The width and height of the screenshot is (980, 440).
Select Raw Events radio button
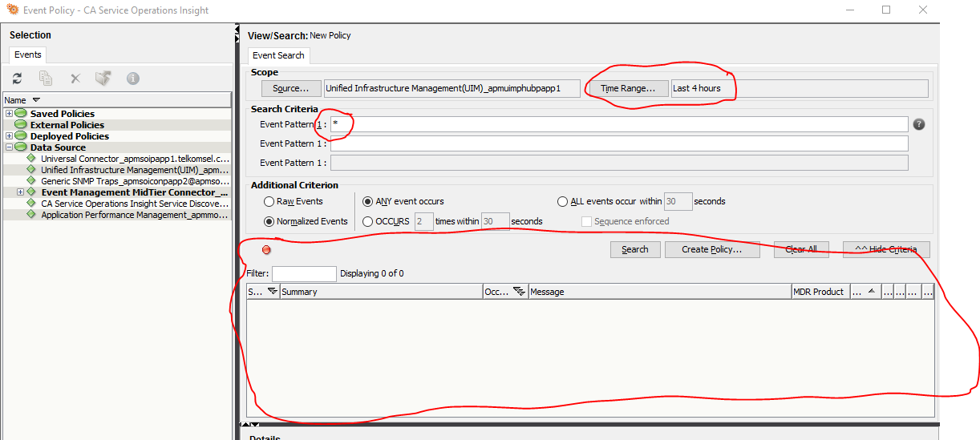(x=269, y=201)
